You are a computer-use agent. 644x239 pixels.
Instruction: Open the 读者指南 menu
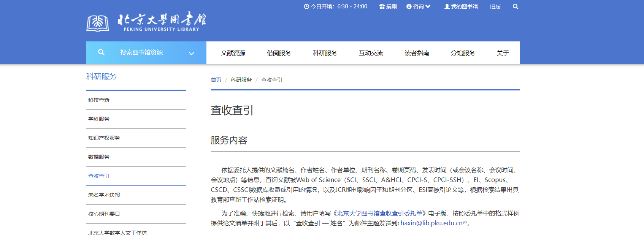[x=417, y=53]
